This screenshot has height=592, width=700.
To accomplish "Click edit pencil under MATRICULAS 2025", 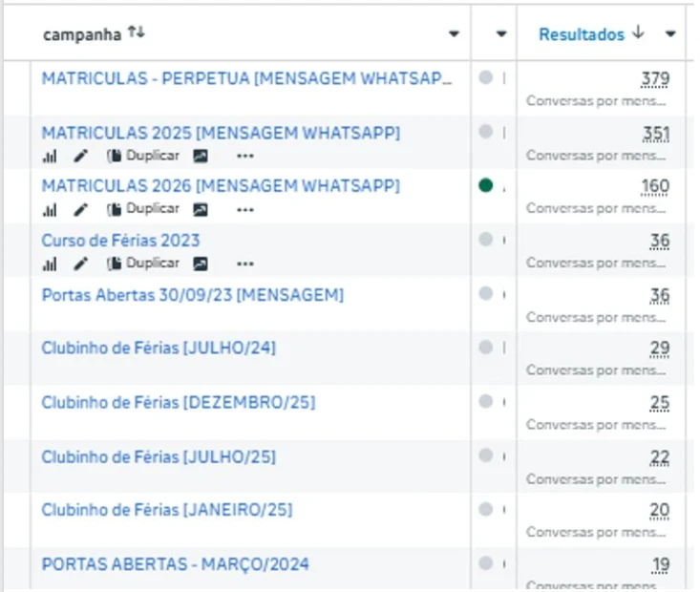I will [x=81, y=156].
